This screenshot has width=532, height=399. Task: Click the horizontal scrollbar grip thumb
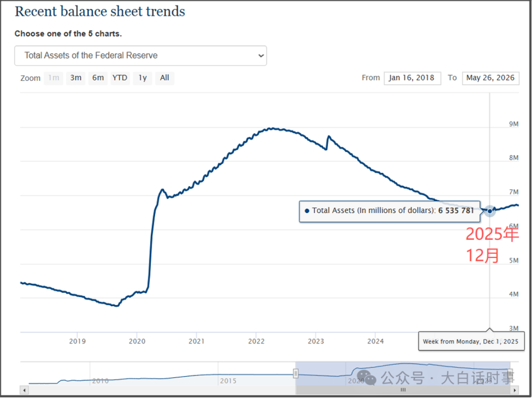click(403, 390)
